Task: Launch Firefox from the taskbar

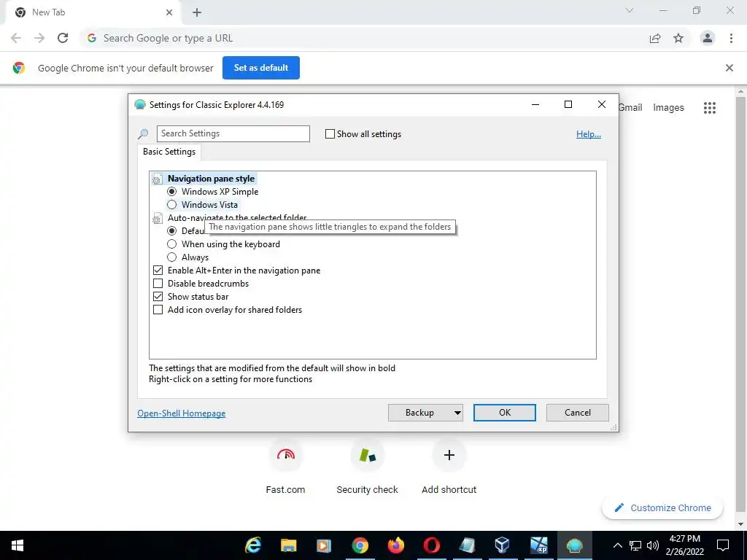Action: (395, 545)
